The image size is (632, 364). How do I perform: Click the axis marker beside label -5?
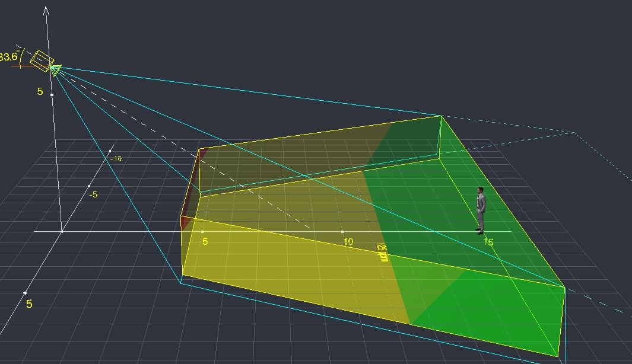click(89, 186)
